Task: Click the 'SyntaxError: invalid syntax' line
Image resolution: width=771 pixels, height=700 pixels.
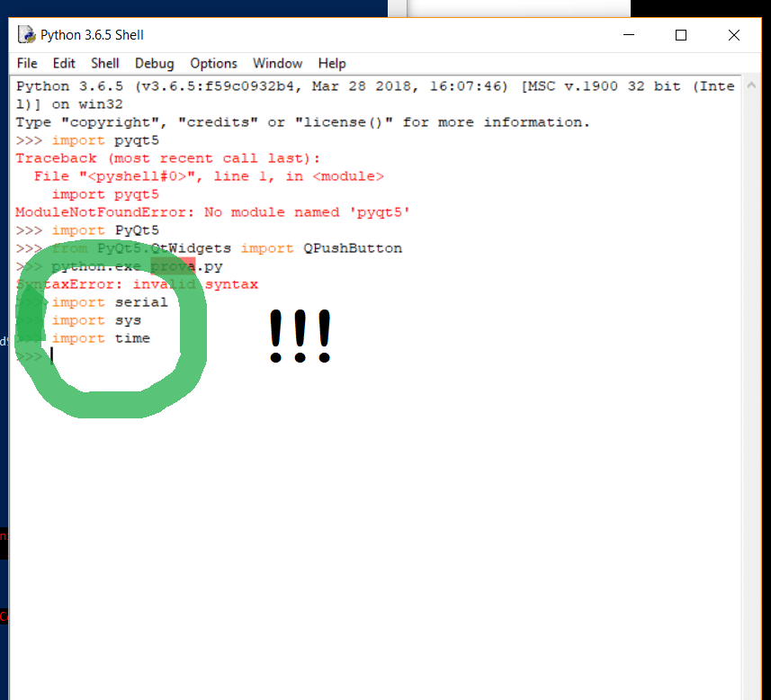Action: pyautogui.click(x=137, y=284)
